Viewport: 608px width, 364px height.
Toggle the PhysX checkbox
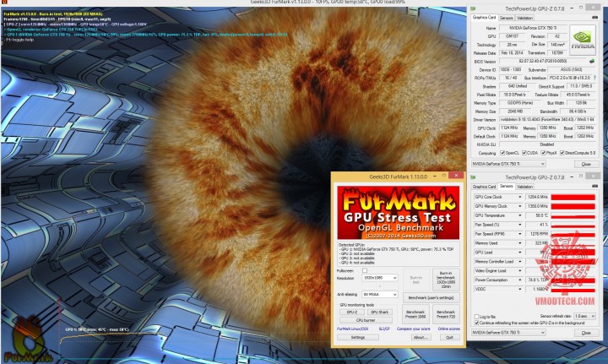tap(543, 153)
